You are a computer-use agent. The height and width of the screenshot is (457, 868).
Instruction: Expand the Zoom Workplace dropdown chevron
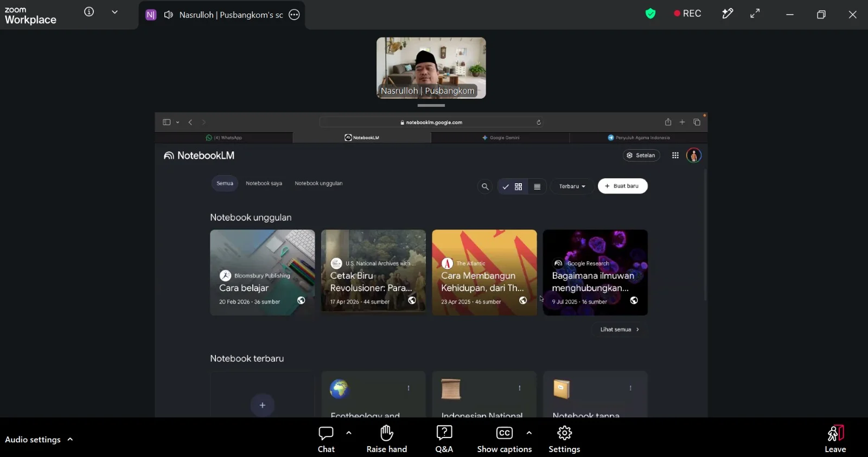click(114, 12)
